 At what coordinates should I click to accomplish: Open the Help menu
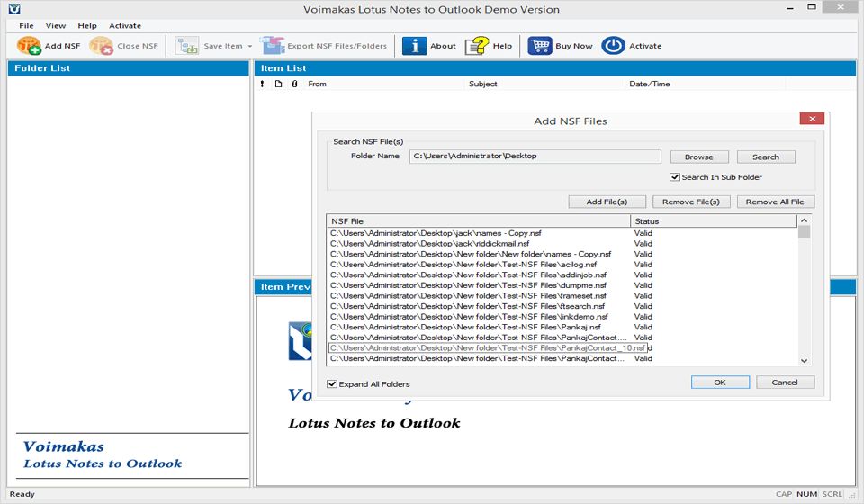click(87, 25)
